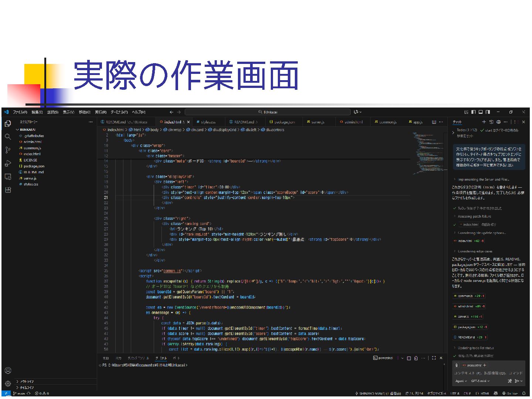Open the ターミナル(T) menu
The height and width of the screenshot is (399, 532).
tap(119, 112)
